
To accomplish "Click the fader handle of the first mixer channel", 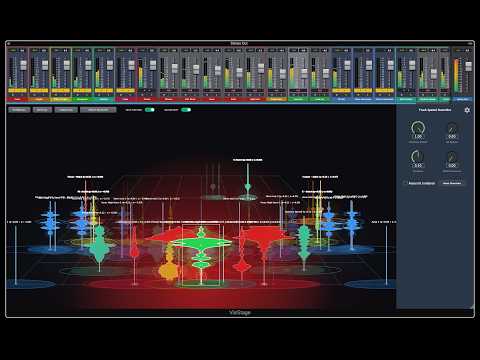I will click(x=23, y=65).
